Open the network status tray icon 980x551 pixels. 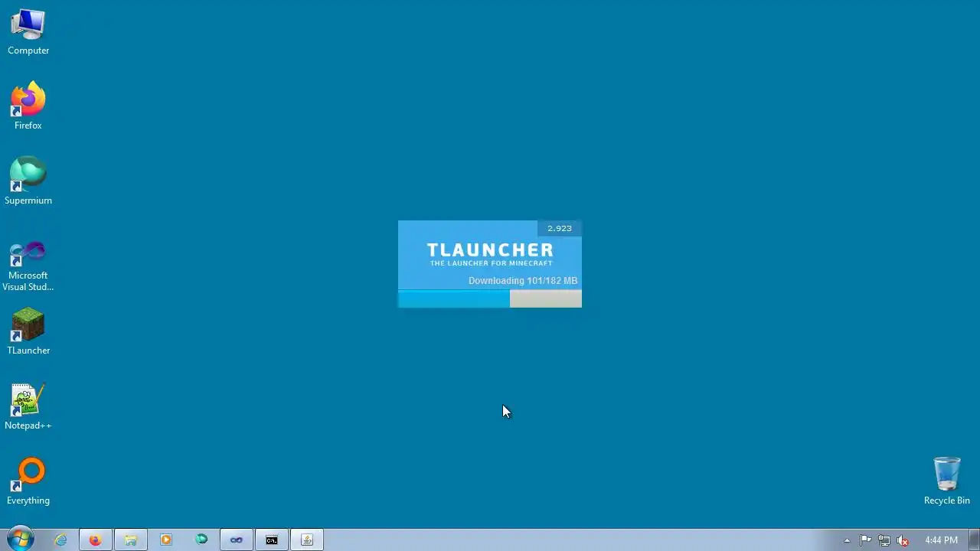(884, 540)
